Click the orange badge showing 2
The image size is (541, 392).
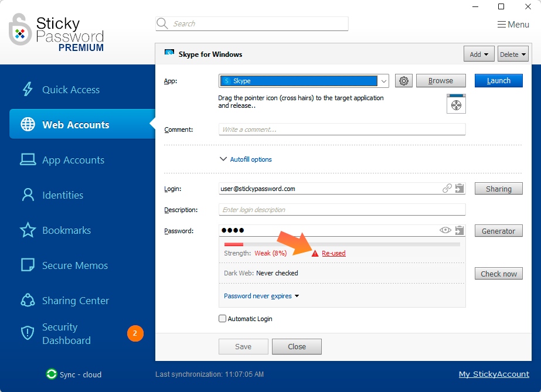coord(135,333)
